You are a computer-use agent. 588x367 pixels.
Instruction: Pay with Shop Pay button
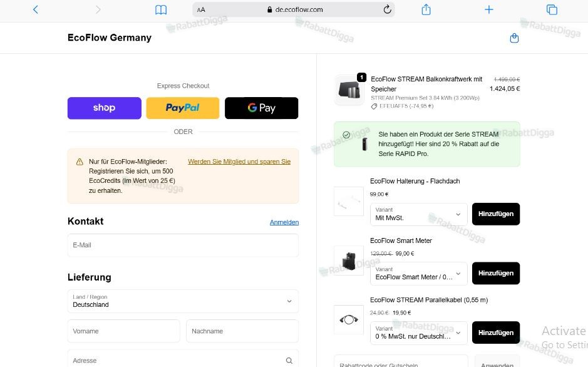[104, 108]
